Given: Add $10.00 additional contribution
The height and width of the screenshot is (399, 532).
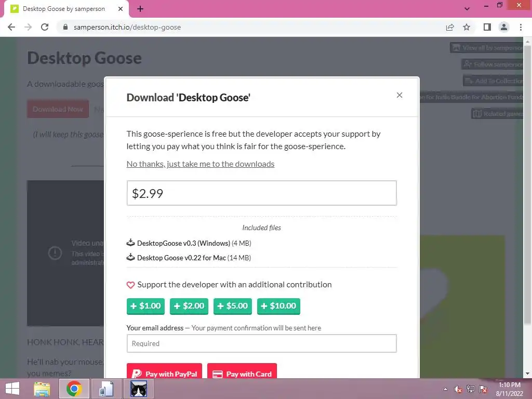Looking at the screenshot, I should pyautogui.click(x=278, y=306).
